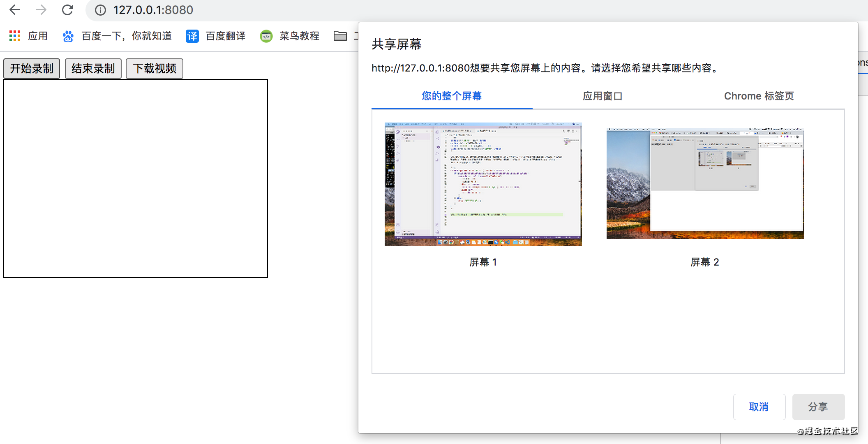Switch to 应用窗口 tab
The image size is (868, 444).
coord(603,96)
